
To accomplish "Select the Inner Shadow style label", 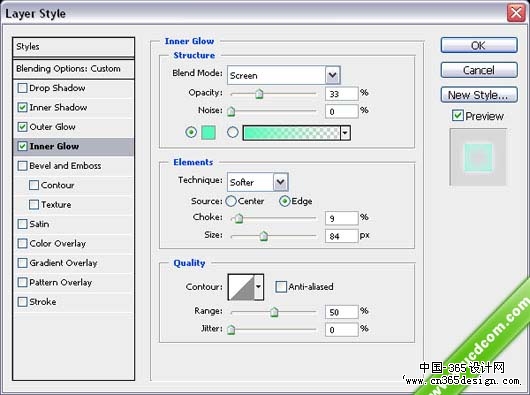I will [x=58, y=107].
